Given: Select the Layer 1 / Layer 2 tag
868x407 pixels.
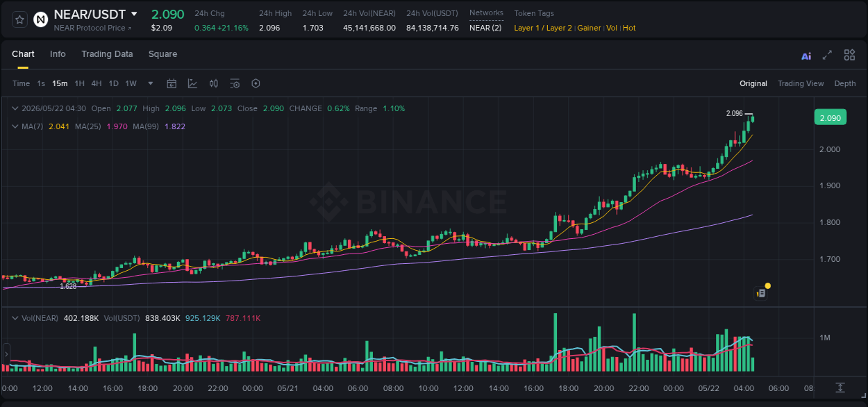Looking at the screenshot, I should tap(543, 28).
